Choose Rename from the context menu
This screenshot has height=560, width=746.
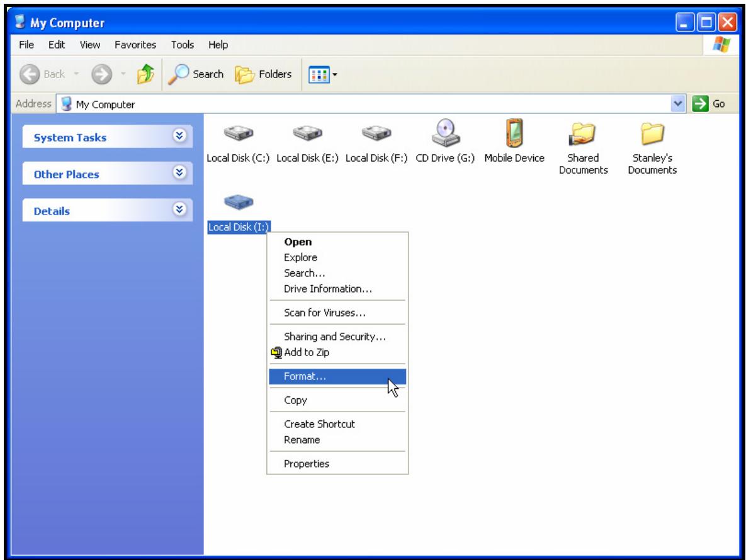click(337, 440)
